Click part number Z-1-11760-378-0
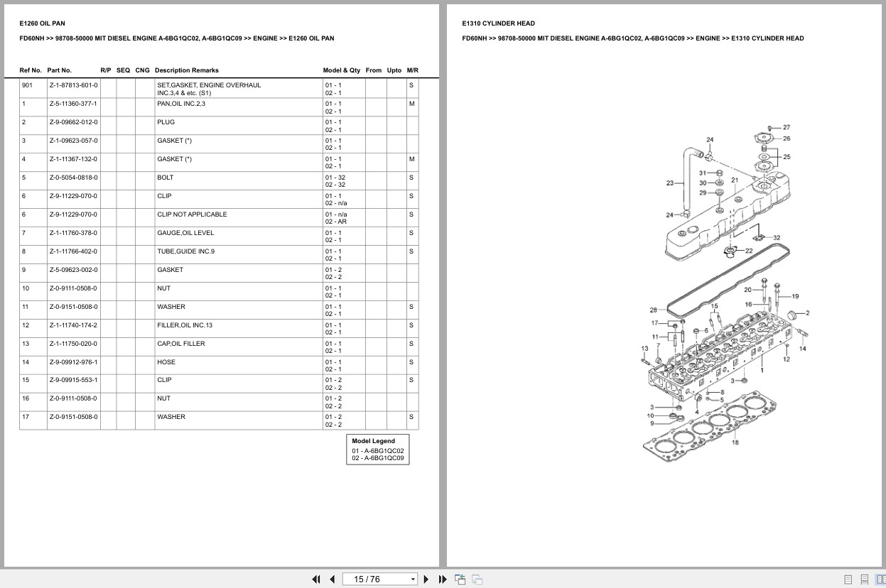 click(74, 233)
